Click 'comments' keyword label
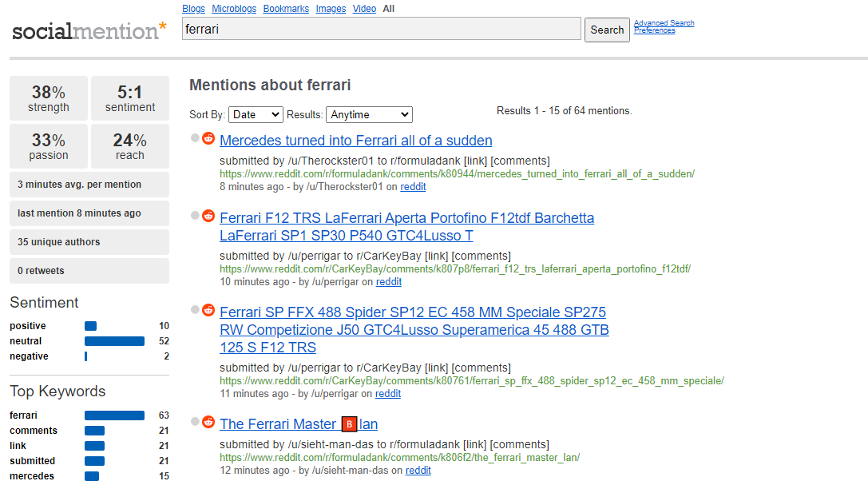The image size is (868, 485). click(34, 431)
